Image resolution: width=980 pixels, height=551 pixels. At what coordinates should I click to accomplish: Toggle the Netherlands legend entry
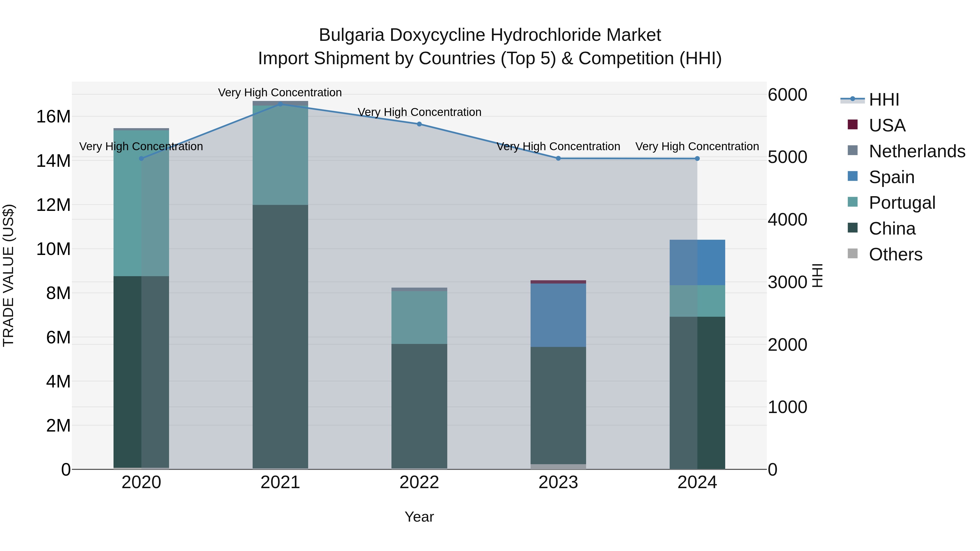[x=906, y=151]
